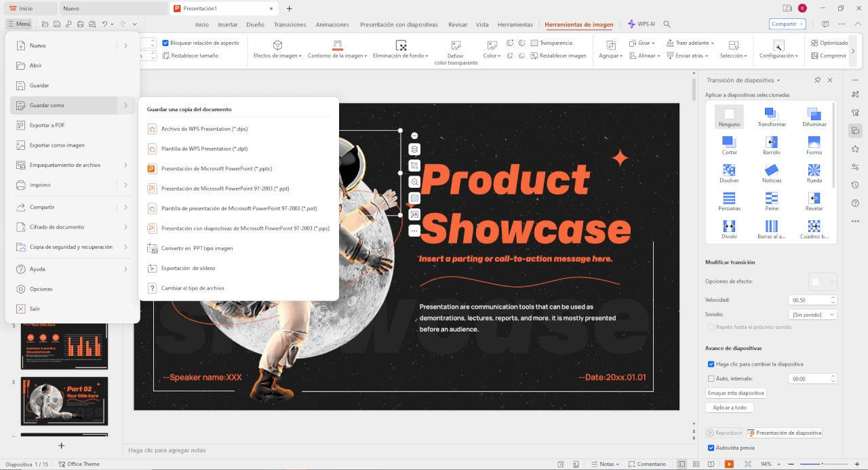Toggle Bloquear relación de aspecto

click(x=164, y=42)
